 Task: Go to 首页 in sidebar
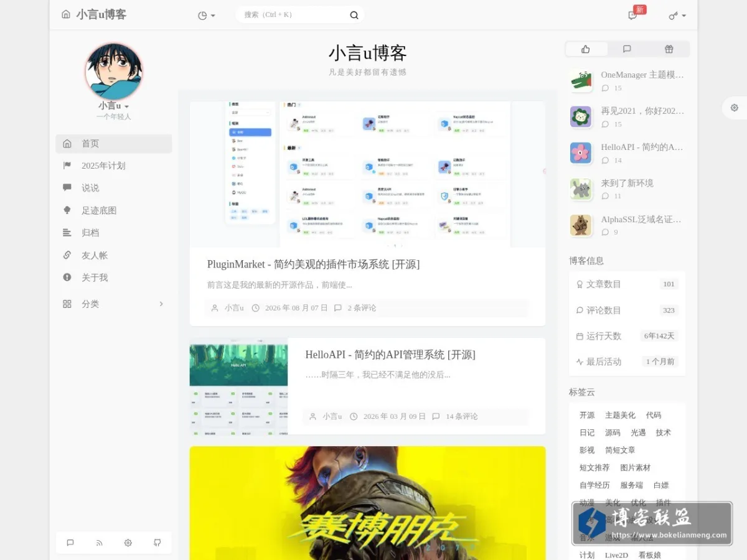point(114,144)
